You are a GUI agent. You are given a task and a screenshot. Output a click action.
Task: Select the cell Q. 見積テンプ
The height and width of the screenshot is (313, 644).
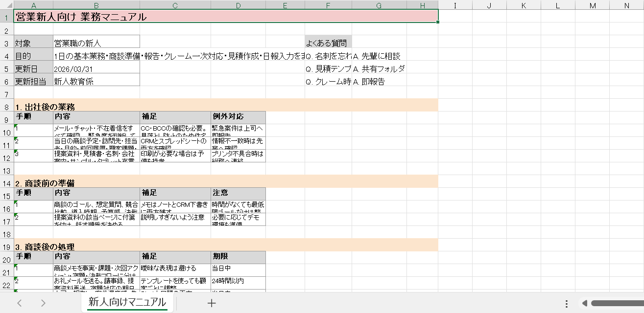[x=328, y=67]
